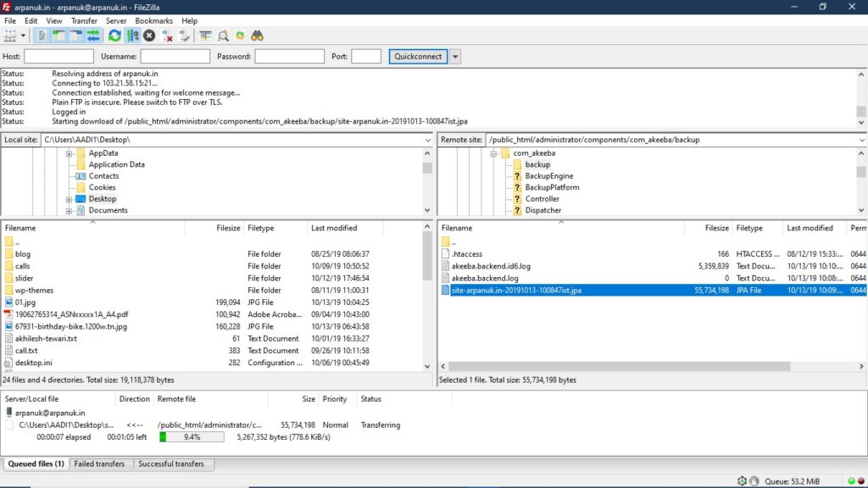Select akeeba.backend.id6.log in remote list
Screen dimensions: 868x488
tap(491, 266)
